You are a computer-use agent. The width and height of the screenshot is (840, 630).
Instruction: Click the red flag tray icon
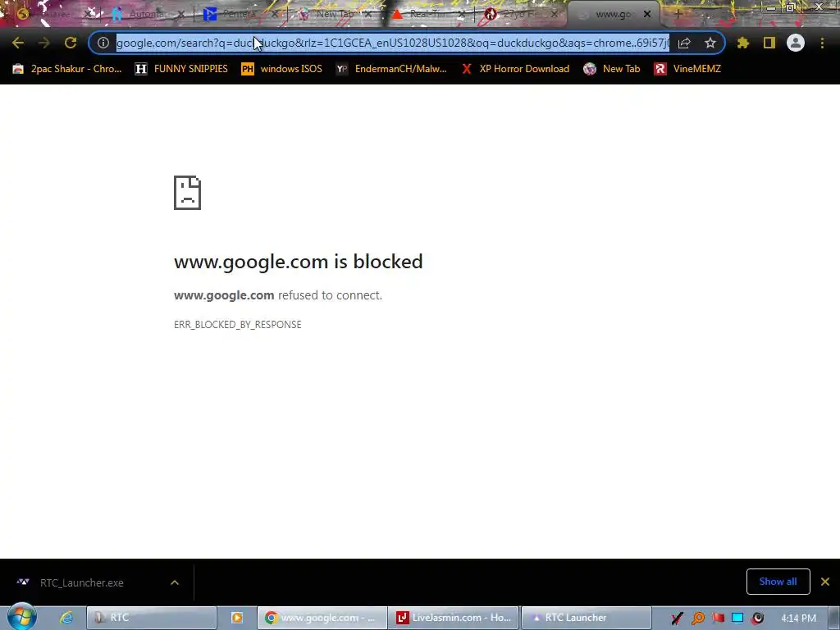(718, 619)
